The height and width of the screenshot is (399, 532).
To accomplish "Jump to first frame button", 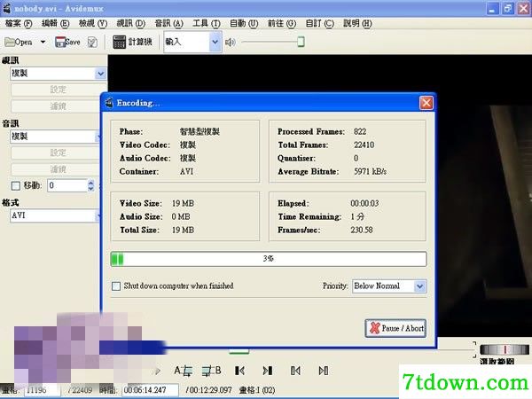I will point(295,371).
